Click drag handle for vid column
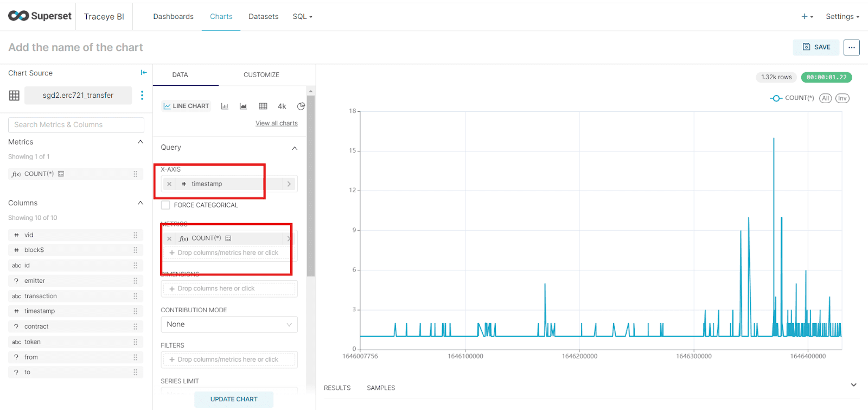The image size is (868, 410). point(136,235)
